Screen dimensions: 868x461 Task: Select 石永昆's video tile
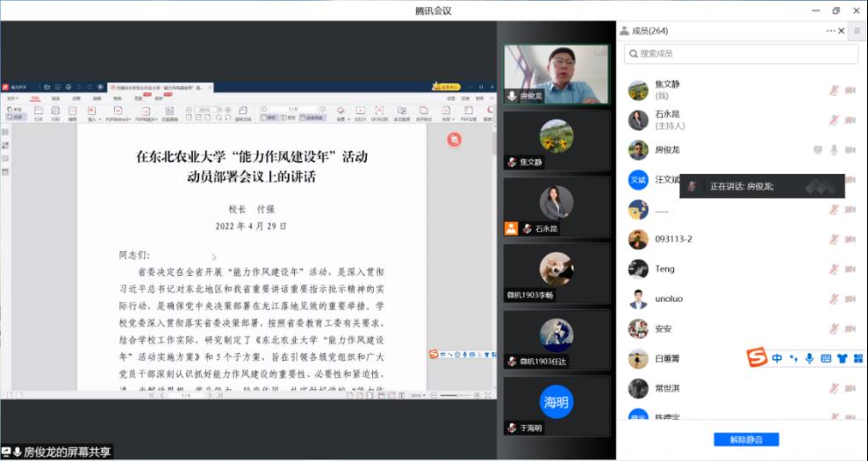click(556, 207)
